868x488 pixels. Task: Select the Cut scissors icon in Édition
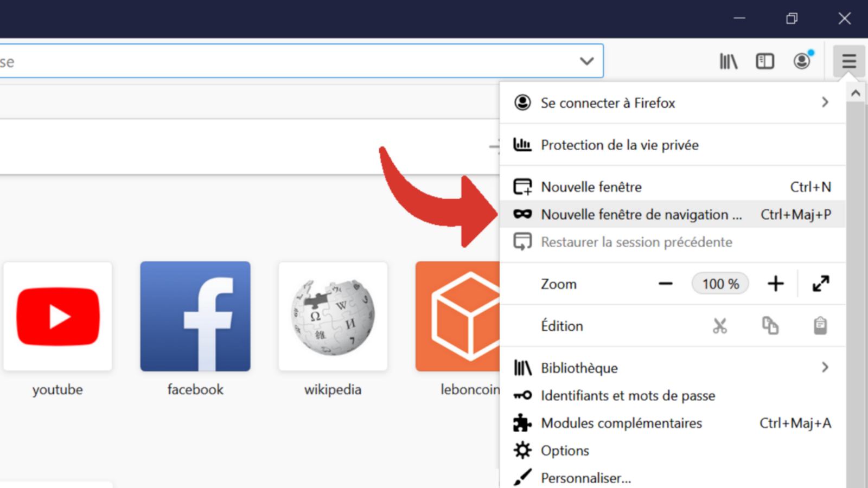[720, 325]
